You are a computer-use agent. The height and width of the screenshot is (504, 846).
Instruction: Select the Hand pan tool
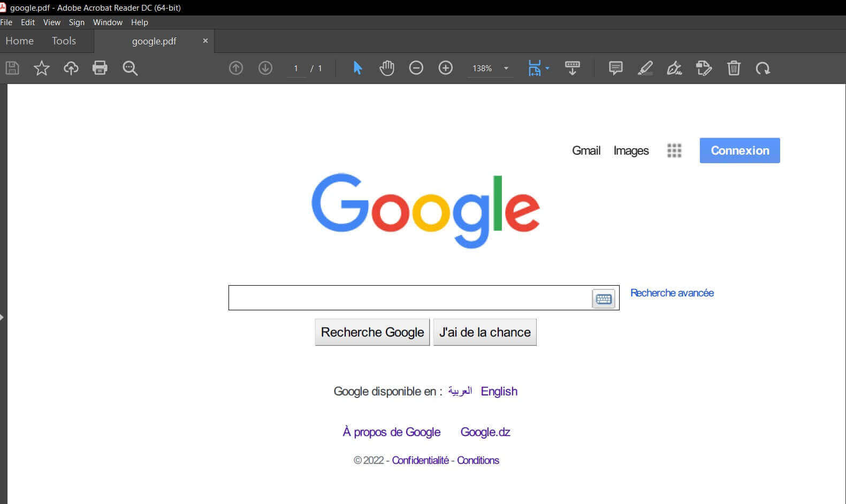point(386,68)
